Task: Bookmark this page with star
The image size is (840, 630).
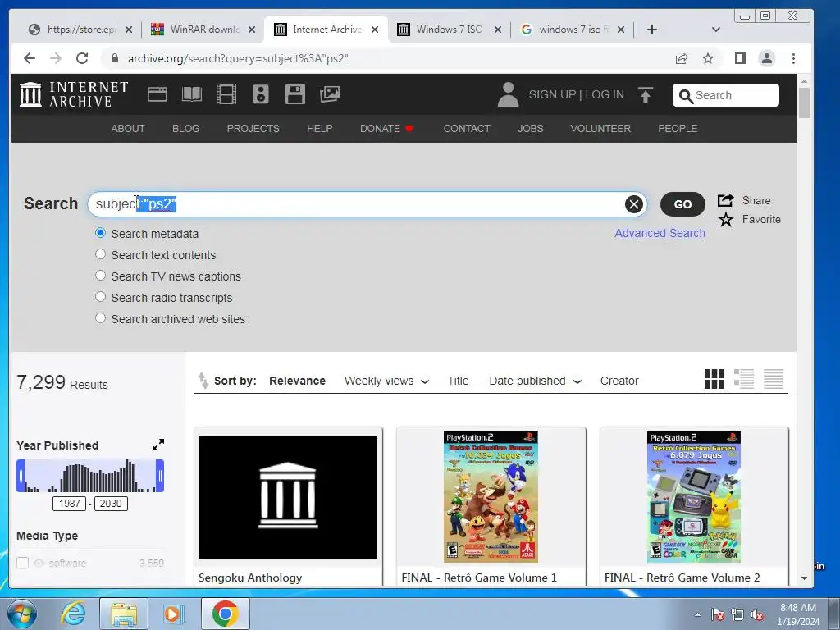Action: tap(708, 58)
